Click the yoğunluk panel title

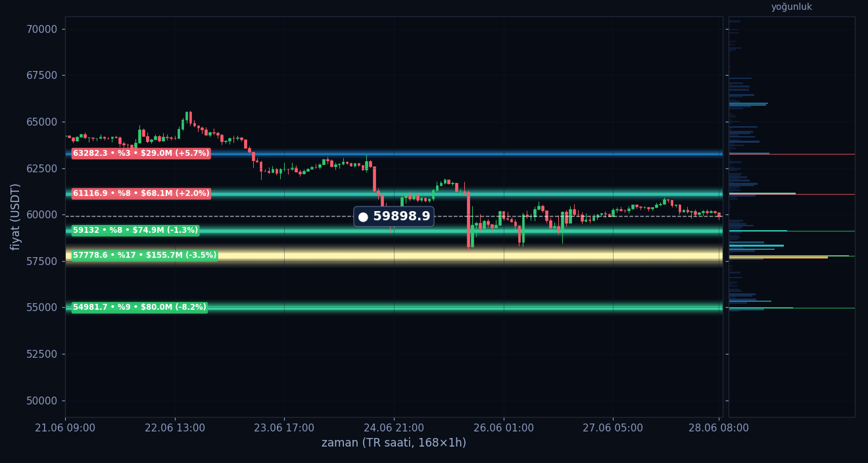(x=792, y=7)
